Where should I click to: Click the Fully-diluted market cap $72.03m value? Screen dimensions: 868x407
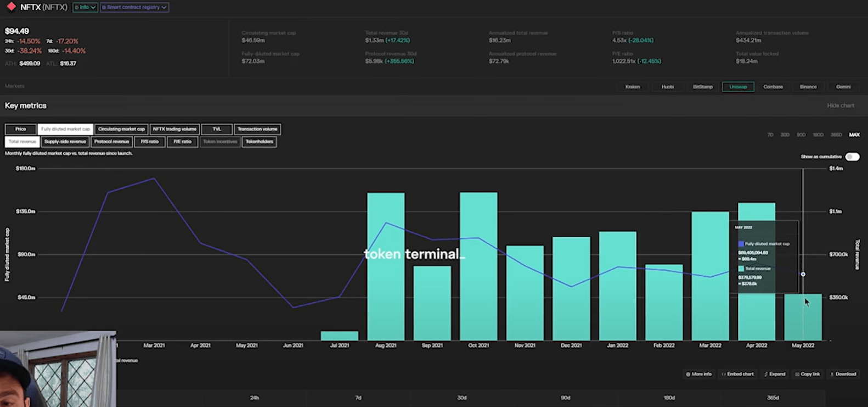pyautogui.click(x=253, y=62)
